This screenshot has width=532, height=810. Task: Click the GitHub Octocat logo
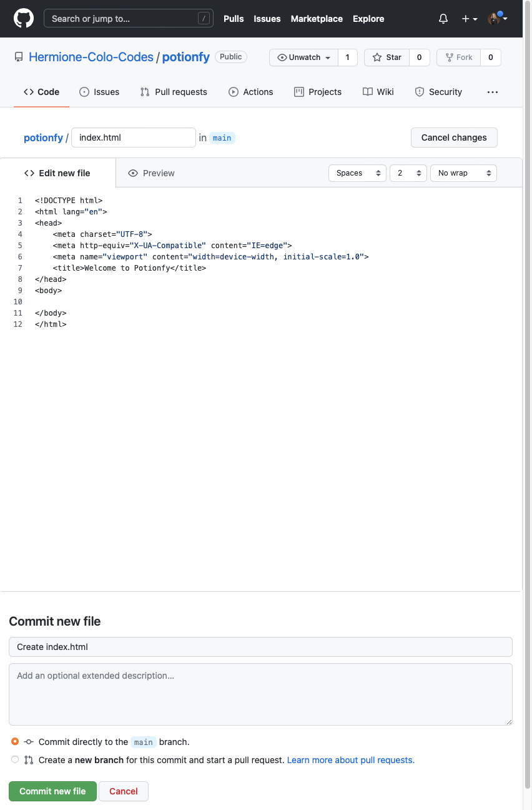pyautogui.click(x=23, y=19)
